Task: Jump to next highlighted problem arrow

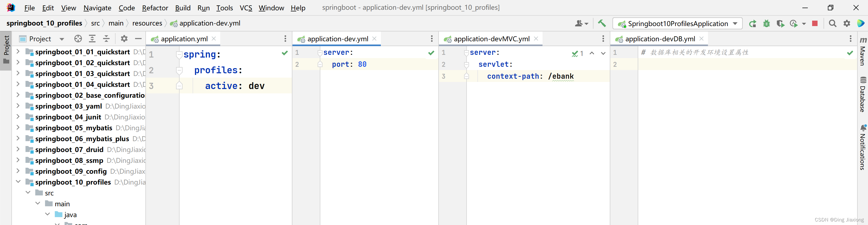Action: coord(603,53)
